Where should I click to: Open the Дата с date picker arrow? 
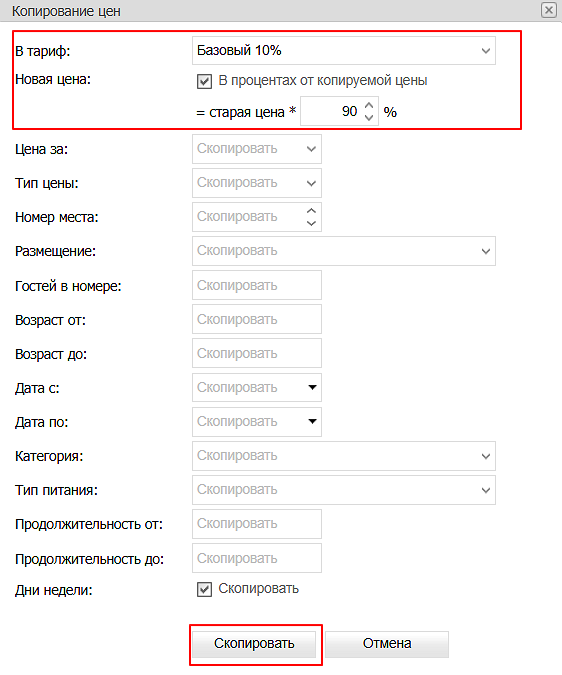pyautogui.click(x=312, y=387)
